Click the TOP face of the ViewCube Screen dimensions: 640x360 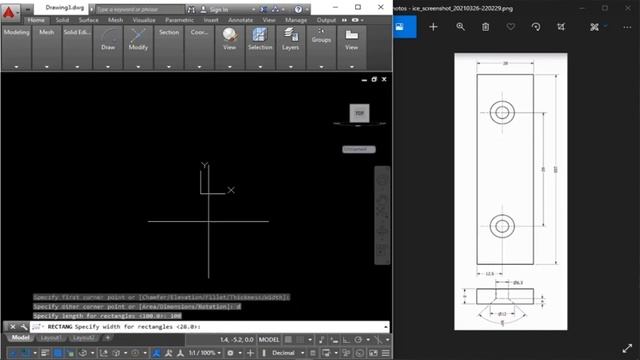[x=359, y=113]
